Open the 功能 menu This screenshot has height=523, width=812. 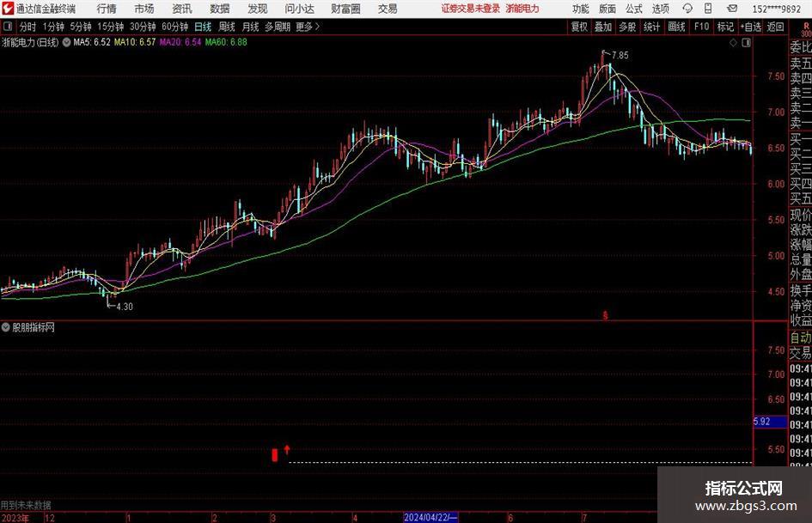pyautogui.click(x=581, y=9)
